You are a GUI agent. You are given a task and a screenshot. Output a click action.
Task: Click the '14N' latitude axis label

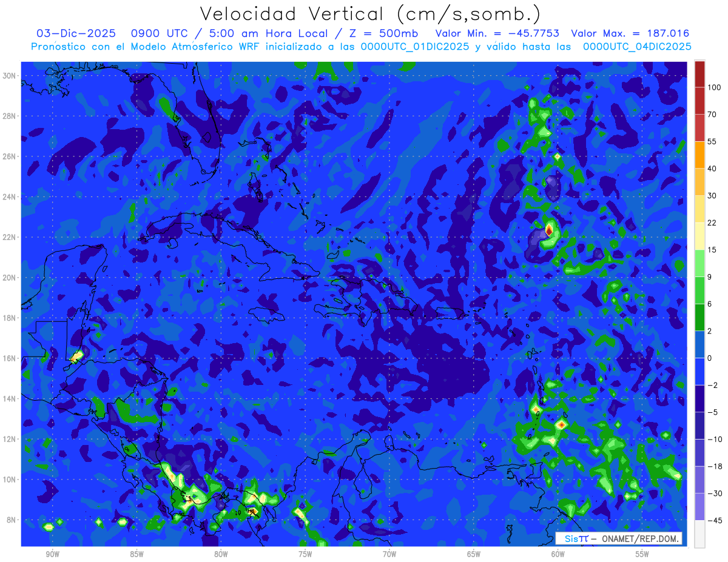tap(10, 398)
